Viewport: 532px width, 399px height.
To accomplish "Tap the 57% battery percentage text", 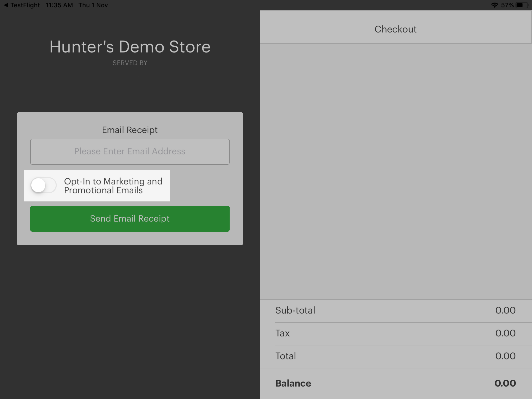I will (x=507, y=5).
